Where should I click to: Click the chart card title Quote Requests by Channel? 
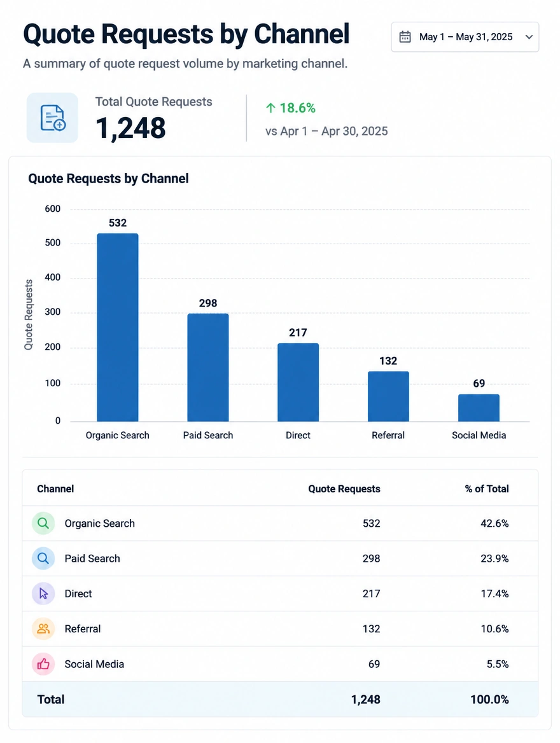tap(108, 179)
